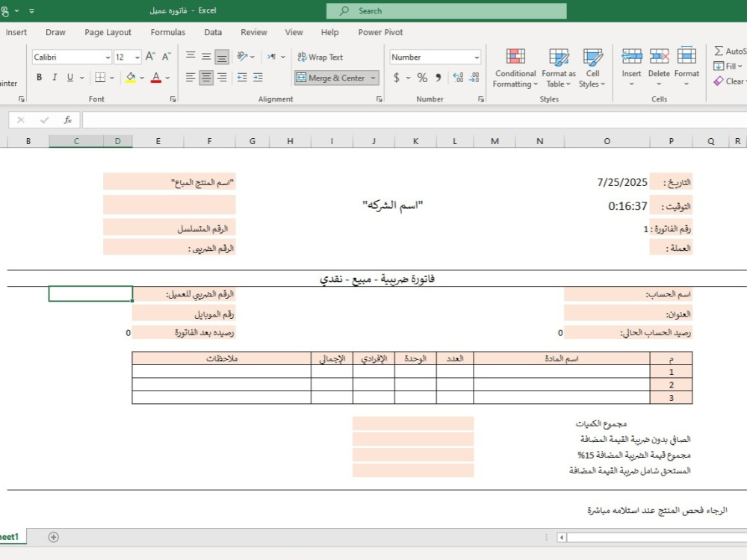Toggle bottom align
Image resolution: width=747 pixels, height=560 pixels.
[222, 57]
